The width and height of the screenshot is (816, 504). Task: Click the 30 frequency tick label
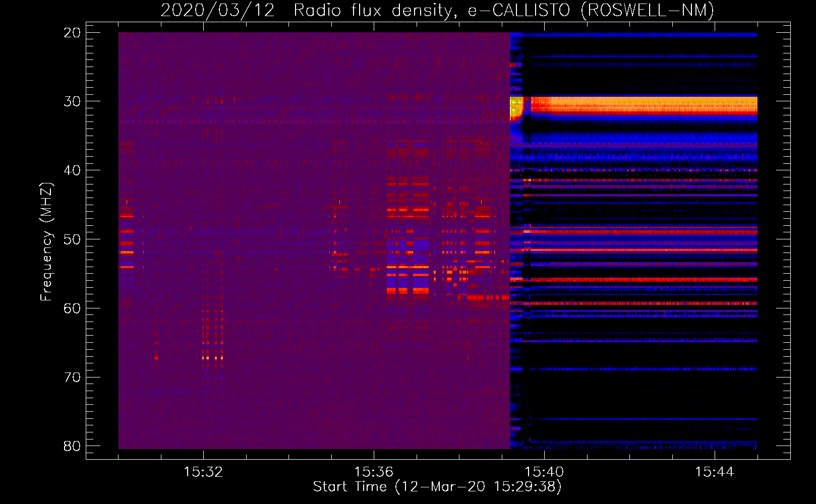click(x=72, y=101)
